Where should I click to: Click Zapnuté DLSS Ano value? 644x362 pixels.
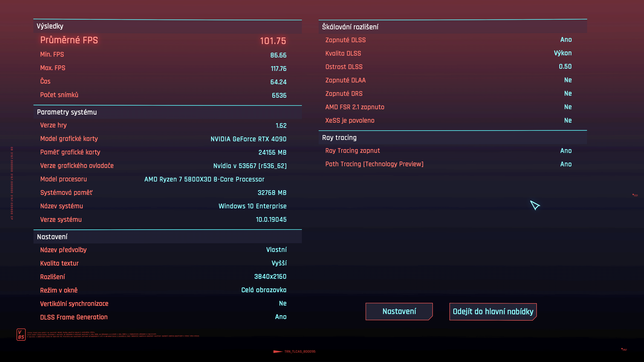coord(566,40)
